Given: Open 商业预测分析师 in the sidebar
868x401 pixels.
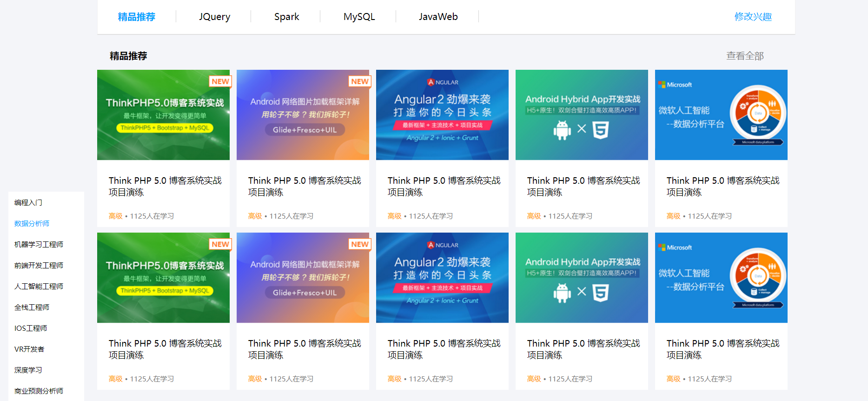Looking at the screenshot, I should [x=39, y=391].
